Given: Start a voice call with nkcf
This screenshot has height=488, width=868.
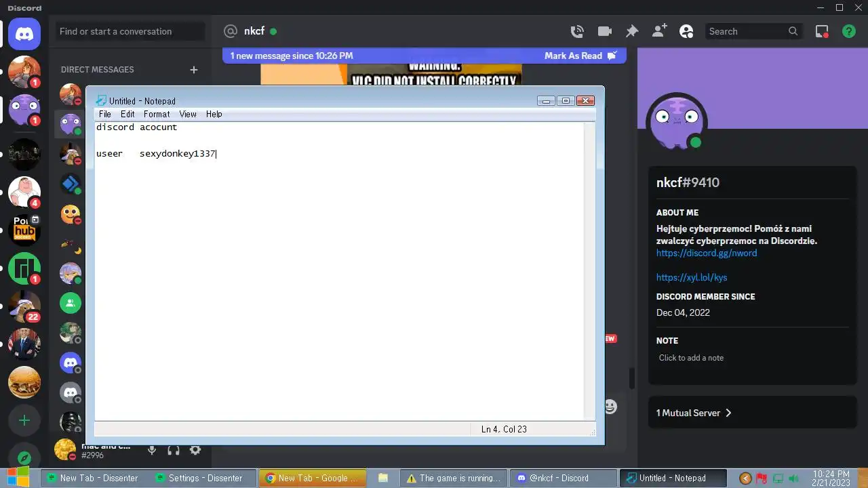Looking at the screenshot, I should (577, 31).
